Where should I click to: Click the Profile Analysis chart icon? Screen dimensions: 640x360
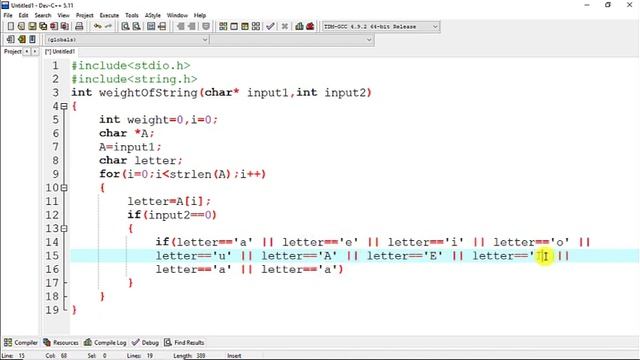point(299,27)
